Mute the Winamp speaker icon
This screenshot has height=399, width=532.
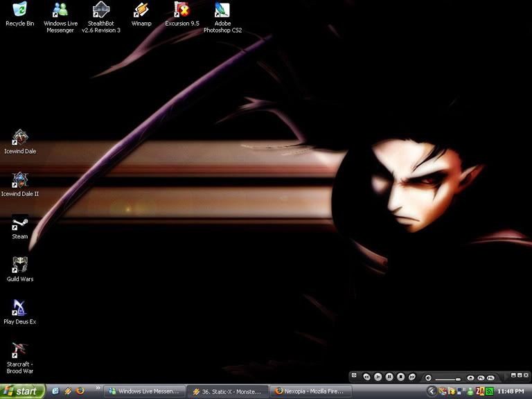428,378
